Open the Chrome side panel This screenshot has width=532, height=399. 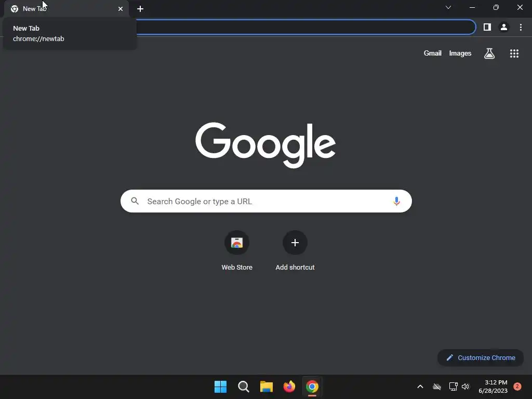487,27
